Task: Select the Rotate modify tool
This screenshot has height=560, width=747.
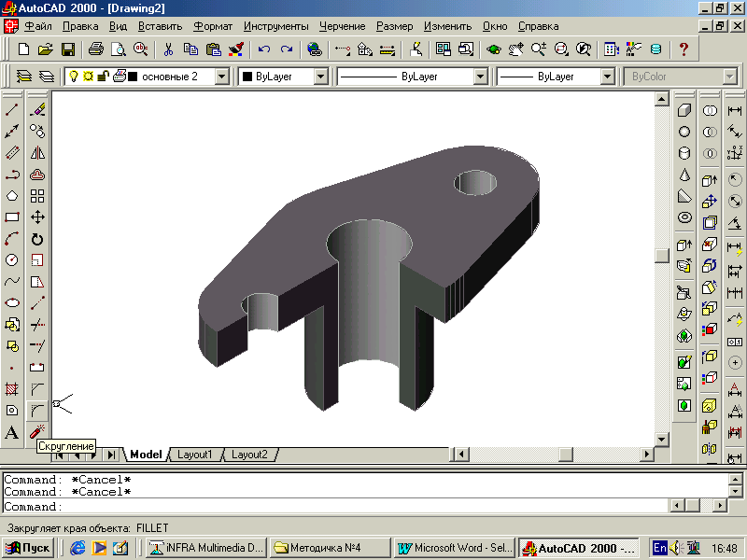Action: point(37,239)
